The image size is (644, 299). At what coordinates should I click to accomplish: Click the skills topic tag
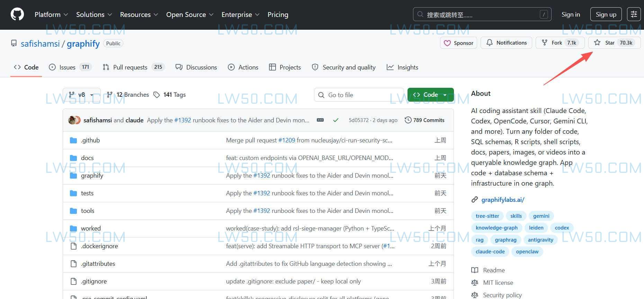coord(516,216)
